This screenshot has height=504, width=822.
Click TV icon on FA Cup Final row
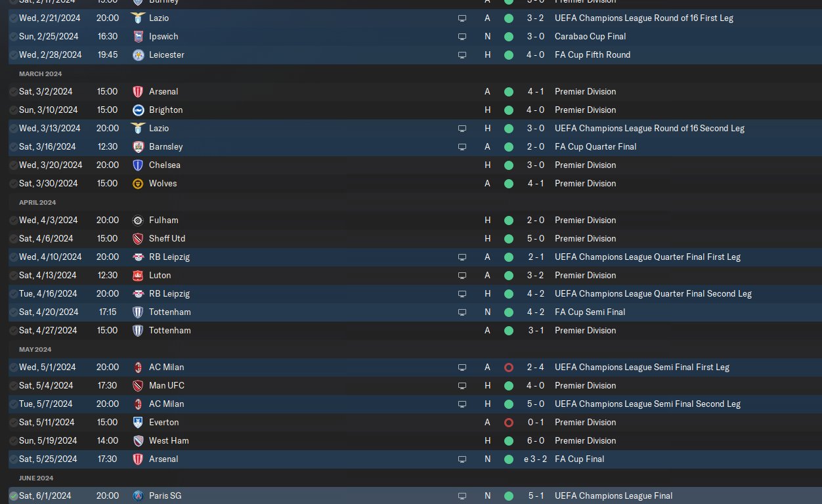[x=462, y=459]
